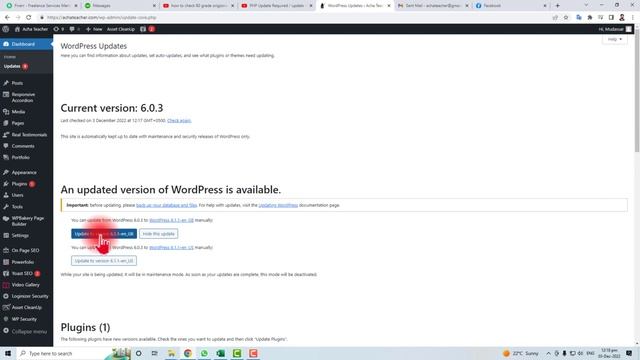Open the WordPress en_GB download link
Image resolution: width=640 pixels, height=360 pixels.
[171, 220]
